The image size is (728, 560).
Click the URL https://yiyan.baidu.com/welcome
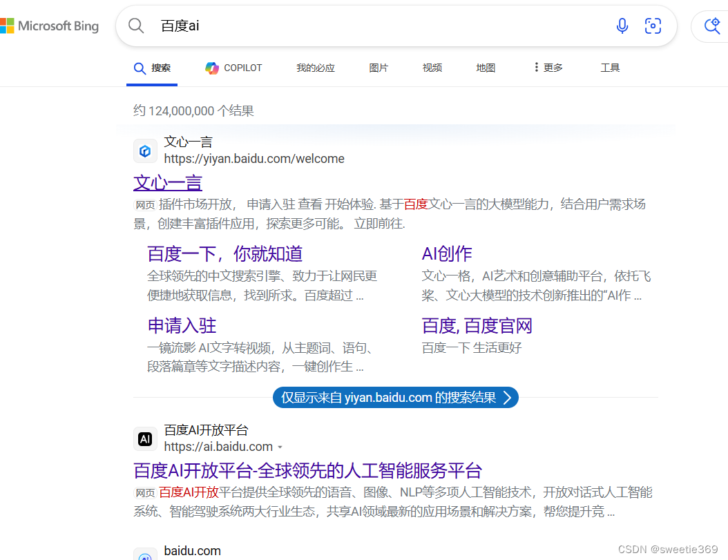tap(254, 159)
